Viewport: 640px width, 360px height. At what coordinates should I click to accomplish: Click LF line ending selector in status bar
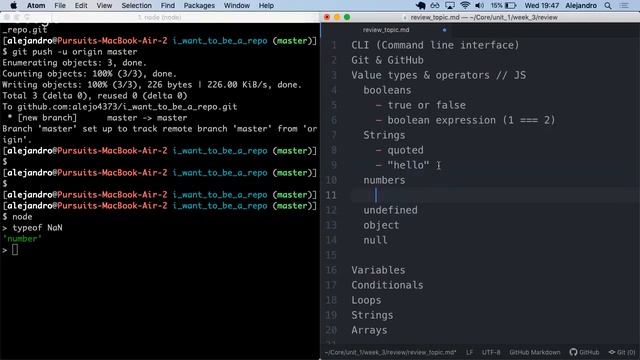coord(469,352)
